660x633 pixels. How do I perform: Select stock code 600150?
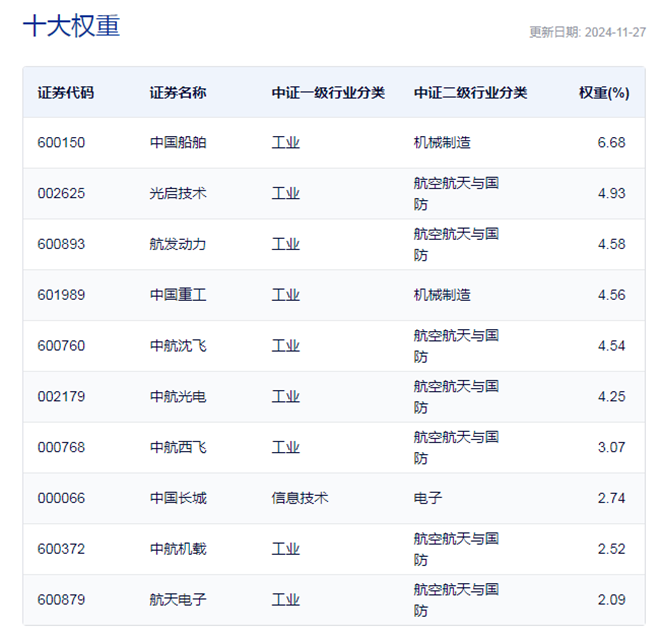[61, 143]
